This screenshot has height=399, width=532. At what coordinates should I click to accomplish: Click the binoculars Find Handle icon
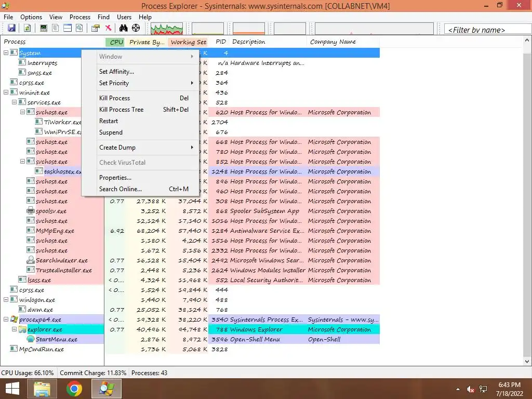124,28
